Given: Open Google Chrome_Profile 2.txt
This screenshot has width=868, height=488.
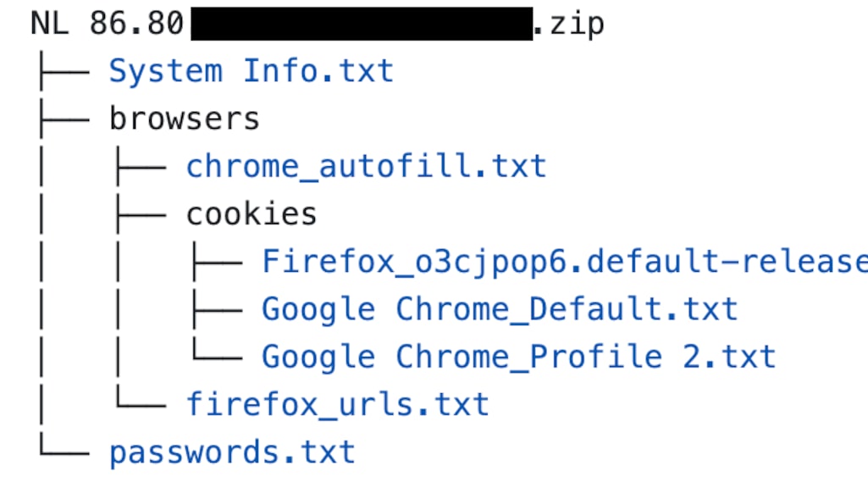Looking at the screenshot, I should click(x=518, y=357).
